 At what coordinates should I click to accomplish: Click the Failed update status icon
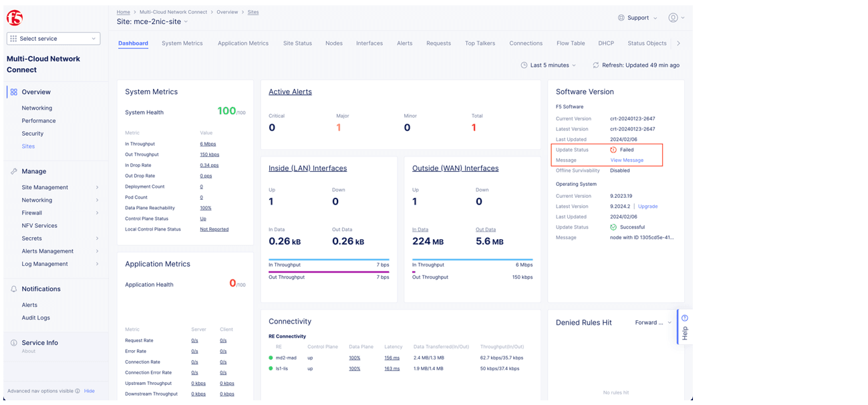613,150
